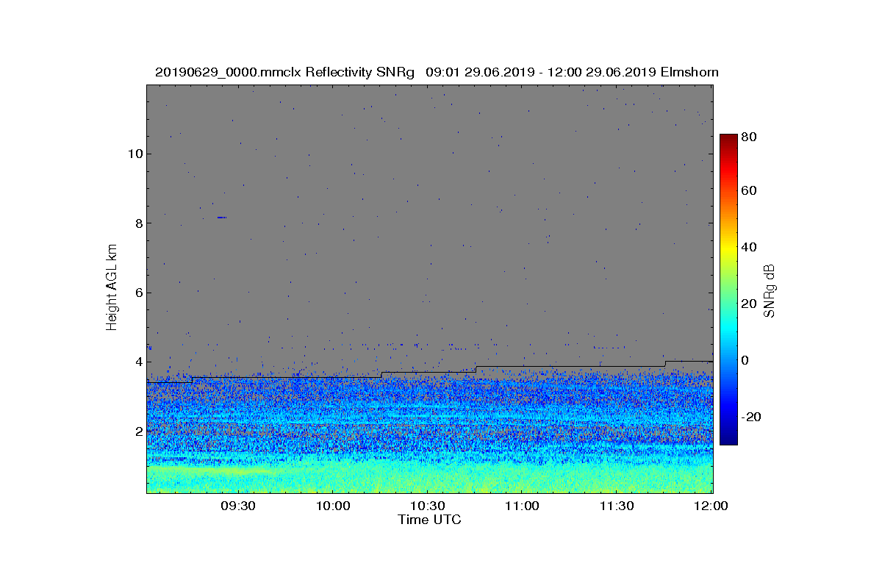Click the 11:30 time tick label
This screenshot has width=882, height=588.
pyautogui.click(x=617, y=506)
